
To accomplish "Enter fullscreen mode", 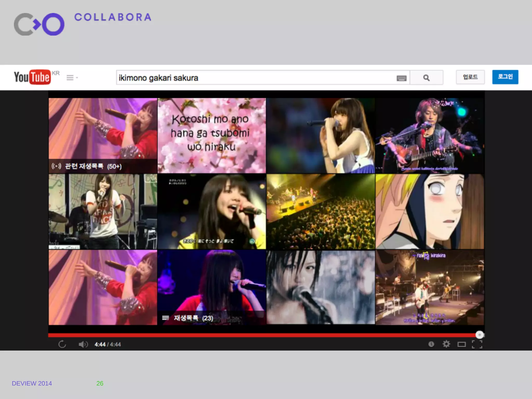I will (477, 344).
